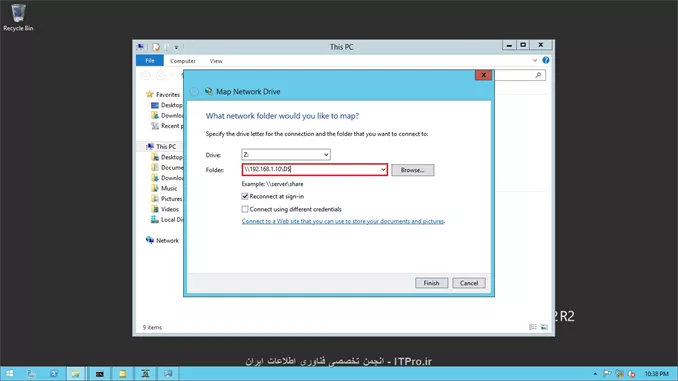Click the seventh taskbar application icon
The height and width of the screenshot is (381, 678).
coord(145,374)
